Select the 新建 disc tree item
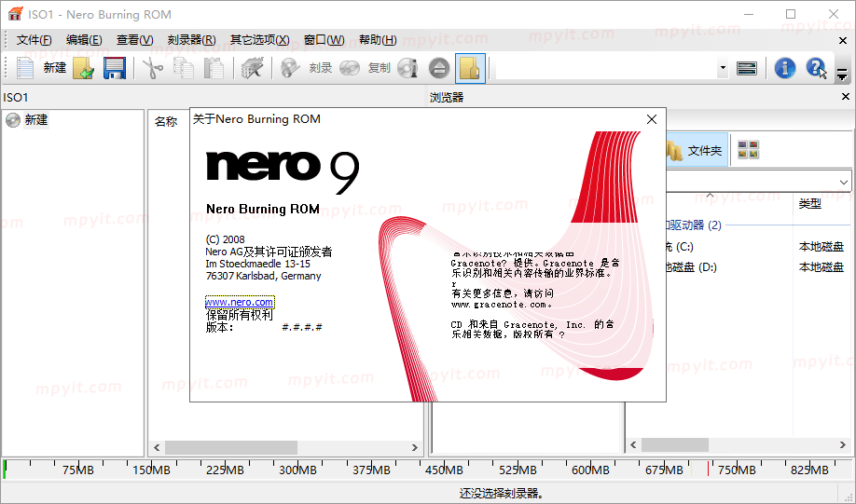The image size is (856, 504). pos(36,120)
